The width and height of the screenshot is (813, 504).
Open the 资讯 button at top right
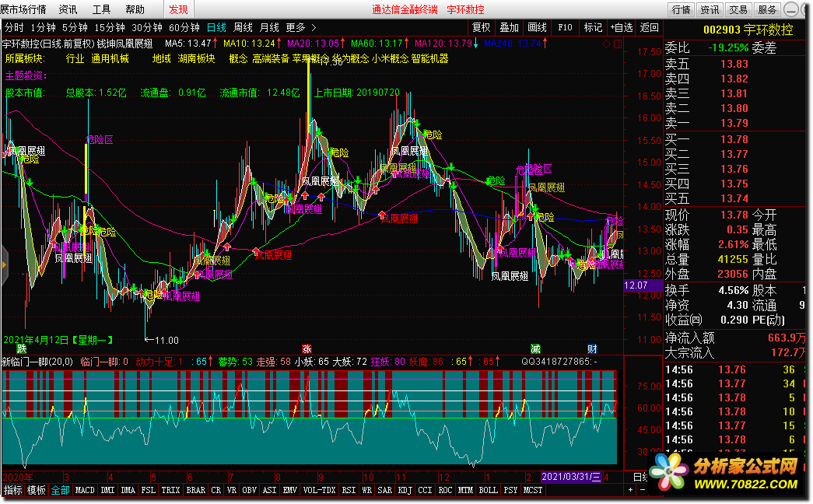[710, 9]
